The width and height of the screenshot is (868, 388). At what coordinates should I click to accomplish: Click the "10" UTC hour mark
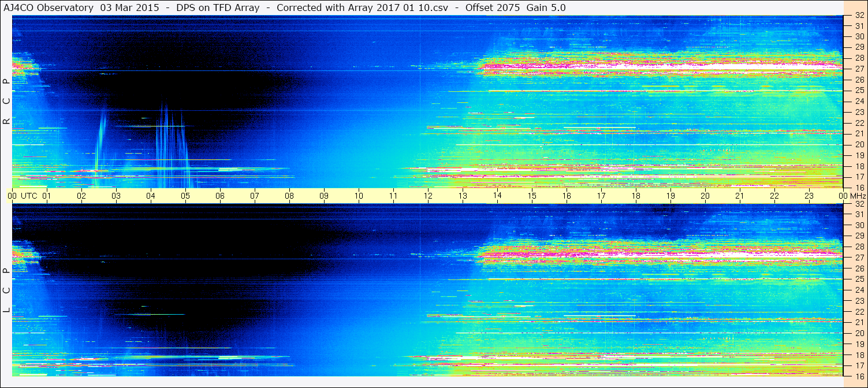[x=359, y=196]
